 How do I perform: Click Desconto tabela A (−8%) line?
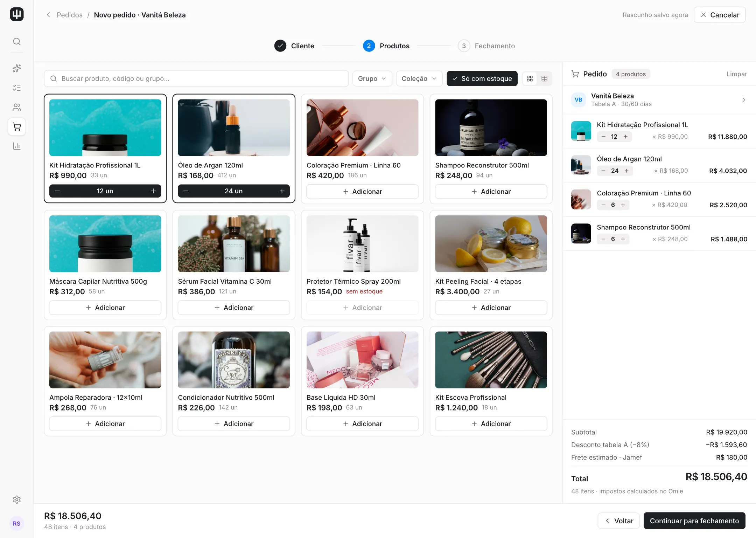pos(659,445)
